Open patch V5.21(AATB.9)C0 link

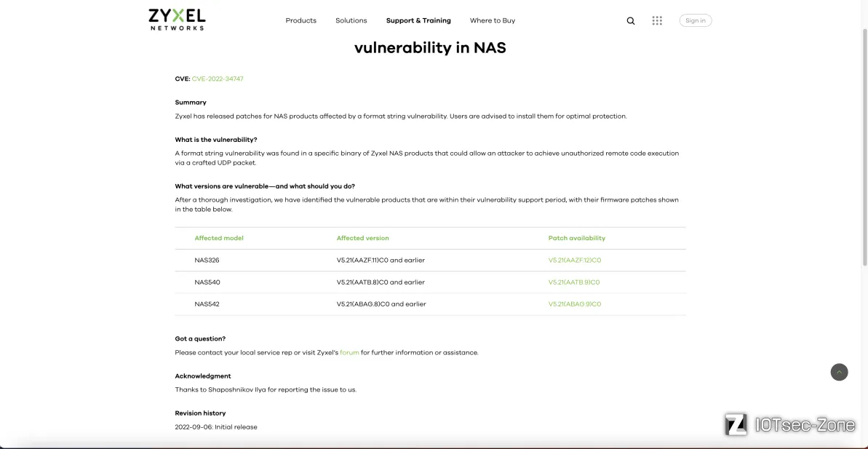(x=573, y=282)
